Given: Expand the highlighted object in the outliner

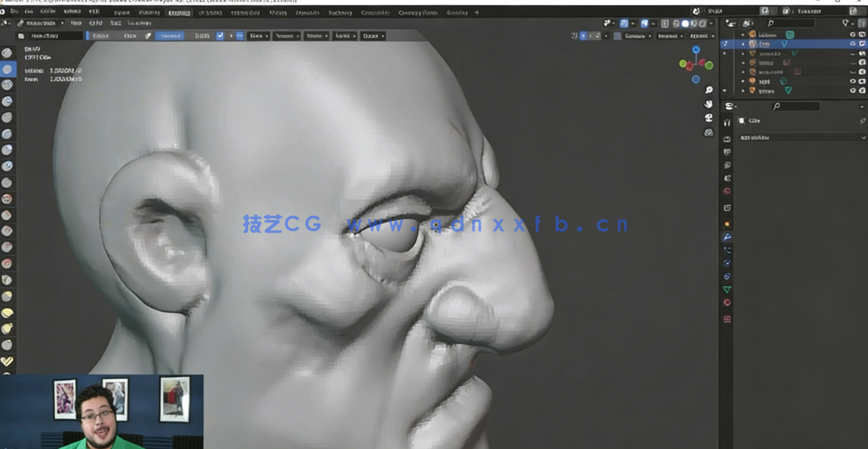Looking at the screenshot, I should pyautogui.click(x=743, y=43).
